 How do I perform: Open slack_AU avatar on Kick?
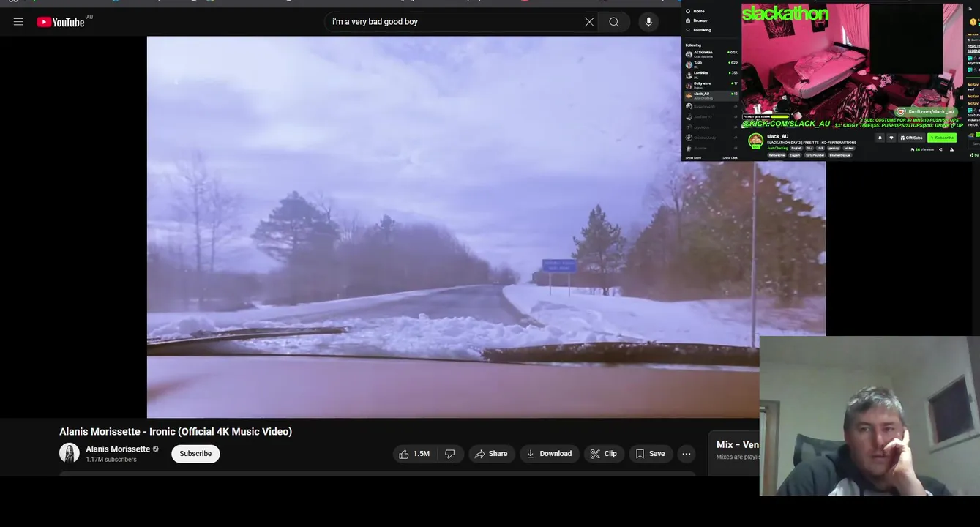(756, 140)
